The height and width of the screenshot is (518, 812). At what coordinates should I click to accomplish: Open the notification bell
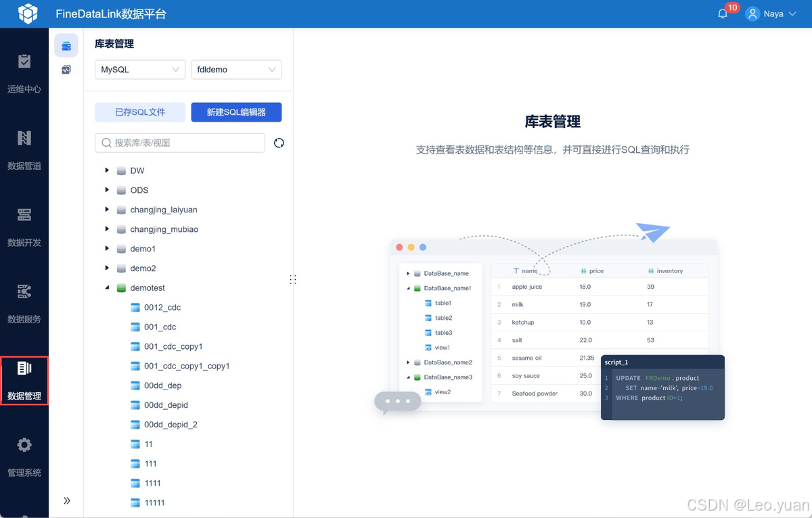click(723, 14)
